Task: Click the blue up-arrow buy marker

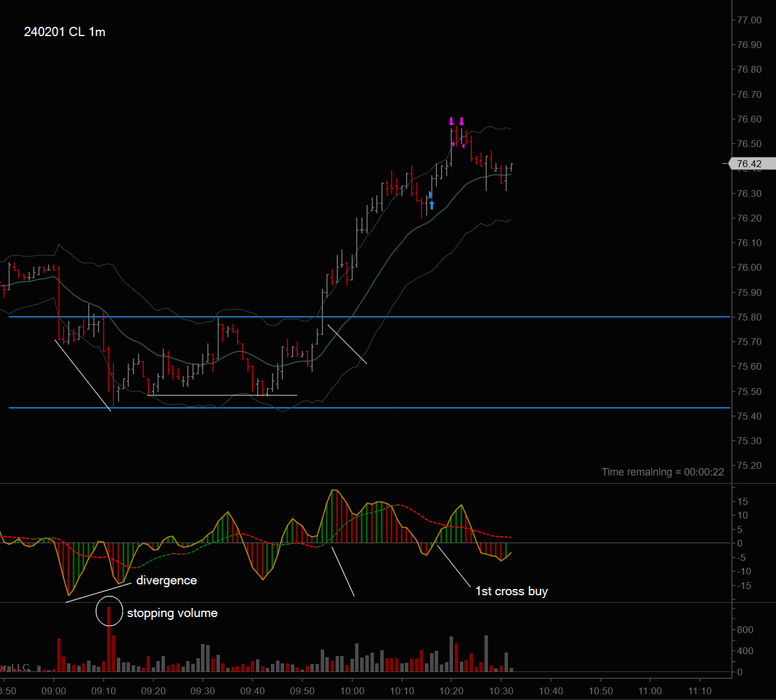Action: 432,205
